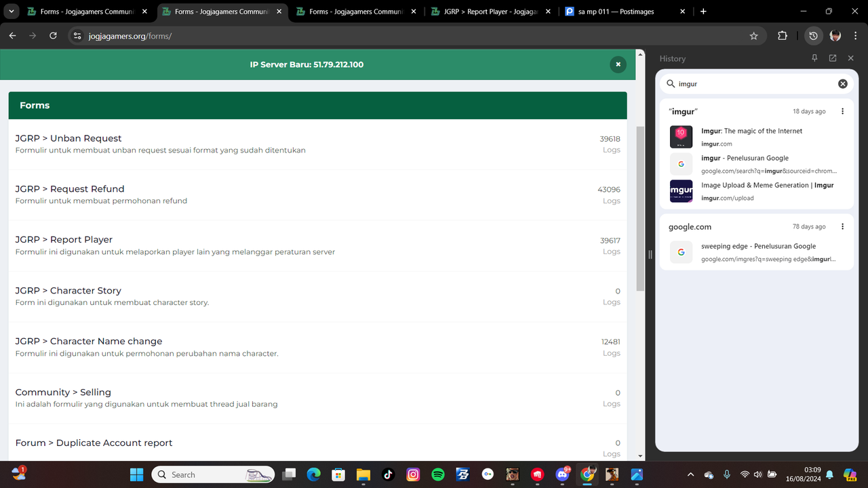
Task: Click the Imgur favicon thumbnail with the 10 badge
Action: click(x=681, y=137)
